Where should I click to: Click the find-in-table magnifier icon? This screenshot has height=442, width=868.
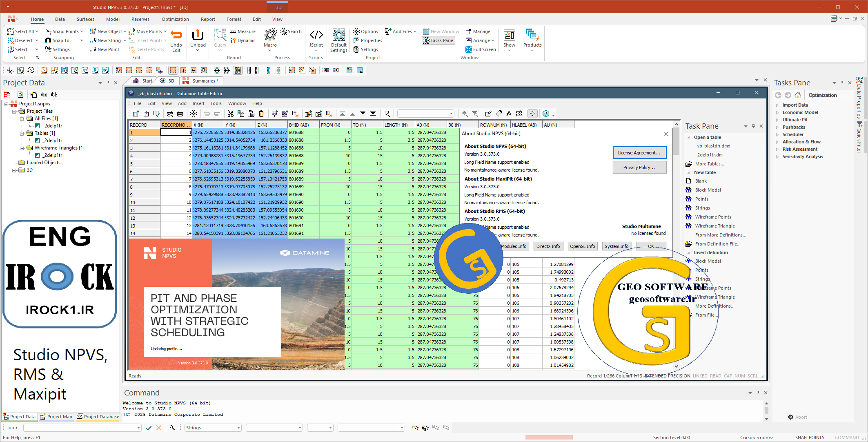[387, 114]
